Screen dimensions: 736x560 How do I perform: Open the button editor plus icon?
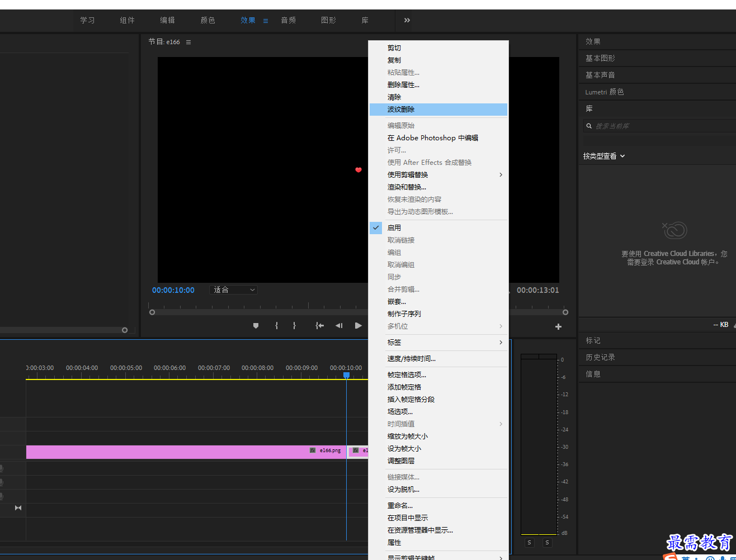click(x=558, y=327)
